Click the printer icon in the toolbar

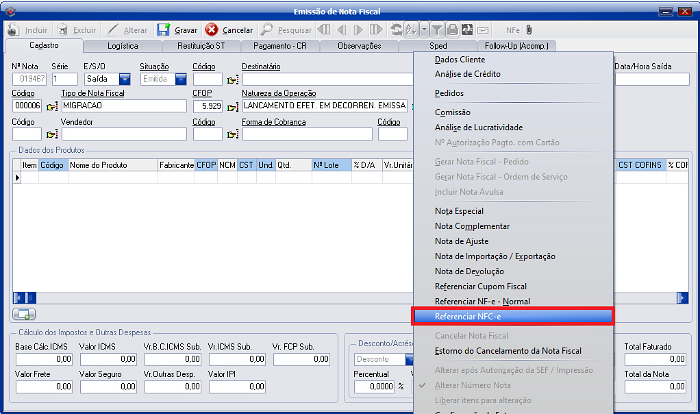pyautogui.click(x=452, y=30)
